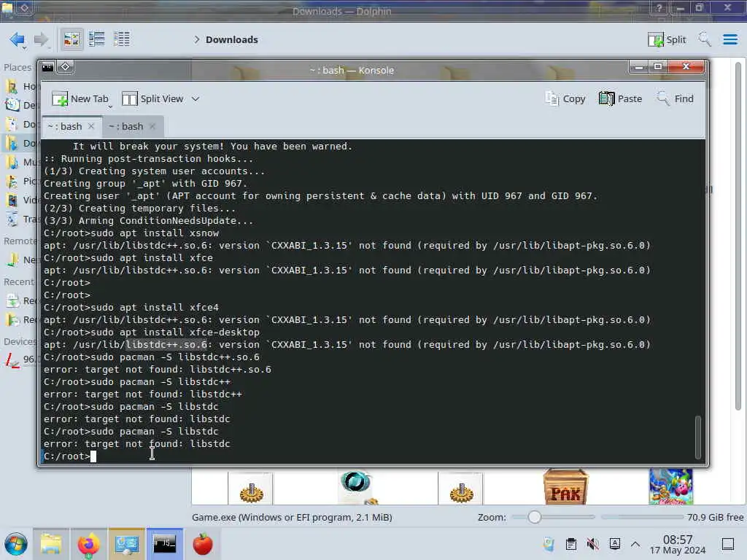This screenshot has height=560, width=747.
Task: Select the second bash tab in Konsole
Action: click(x=126, y=126)
